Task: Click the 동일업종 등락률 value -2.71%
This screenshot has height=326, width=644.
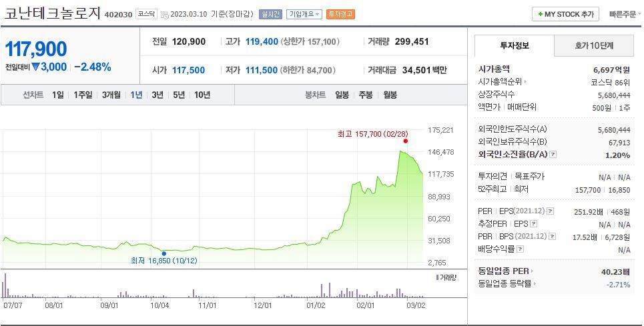Action: [618, 284]
